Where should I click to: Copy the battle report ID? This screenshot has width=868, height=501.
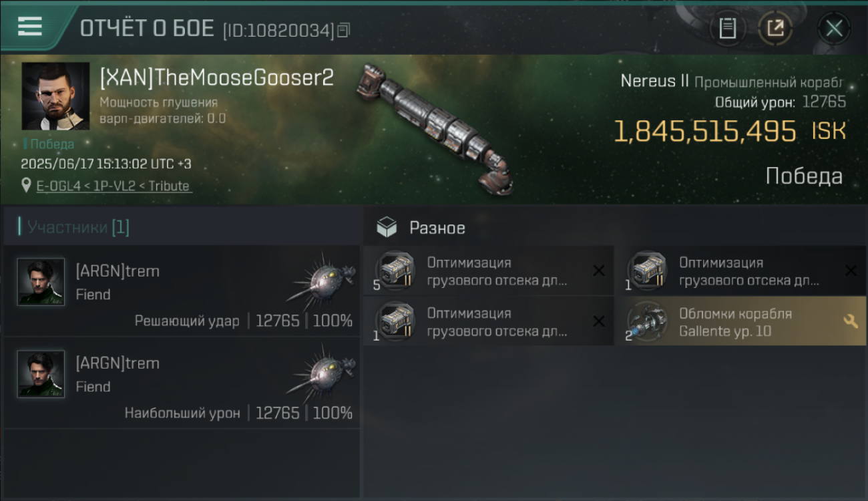coord(344,30)
